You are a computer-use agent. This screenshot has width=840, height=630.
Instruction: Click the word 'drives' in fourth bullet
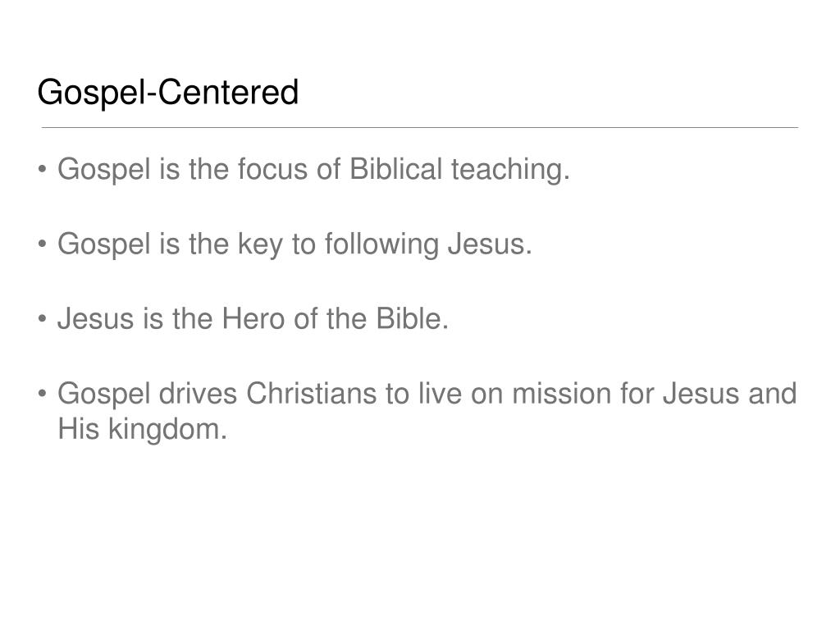(x=198, y=394)
